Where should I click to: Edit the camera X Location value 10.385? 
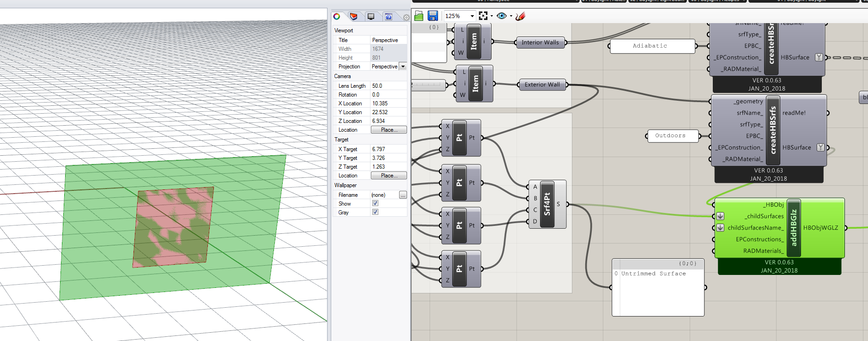[388, 104]
